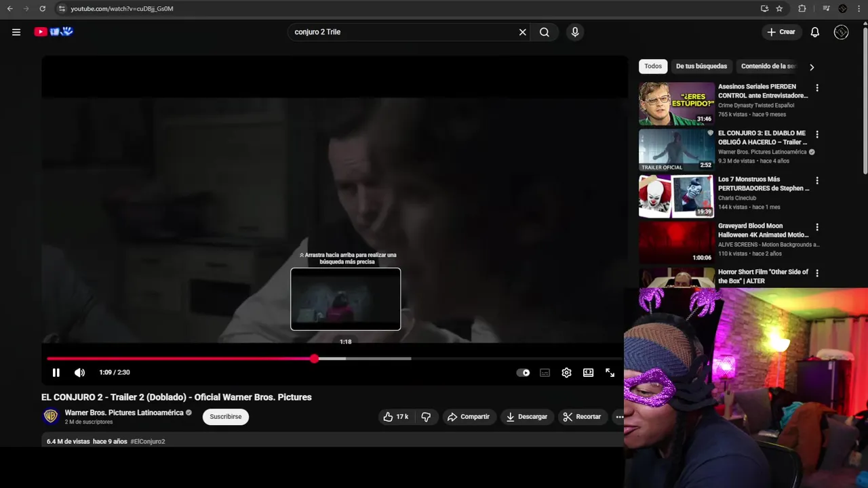Viewport: 868px width, 488px height.
Task: Bookmark this page with the star
Action: click(779, 9)
